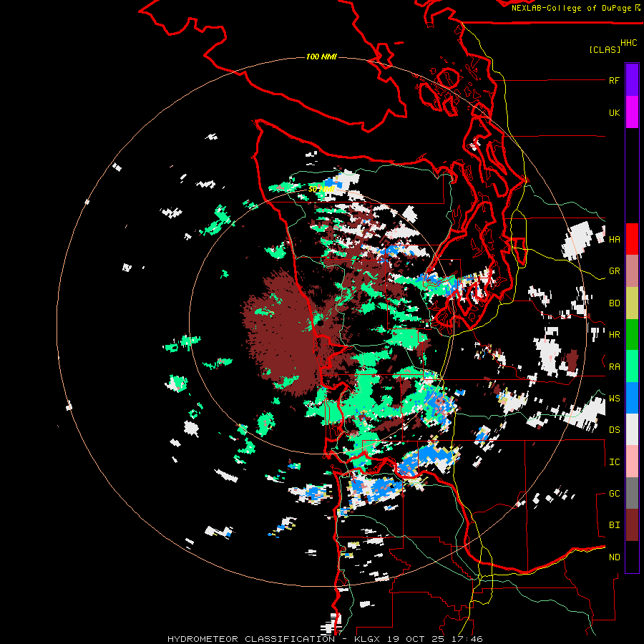This screenshot has width=644, height=644.
Task: Click the HYDROMETEOR CLASSIFICATION title text
Action: click(x=251, y=639)
